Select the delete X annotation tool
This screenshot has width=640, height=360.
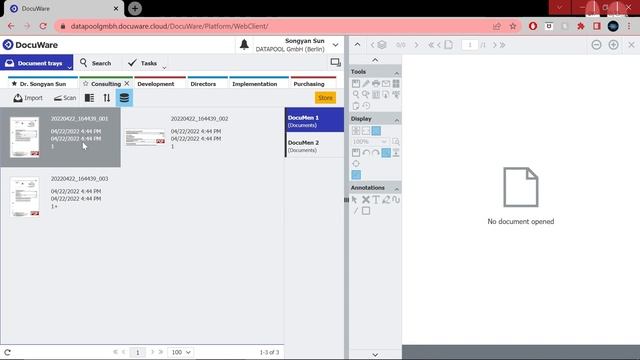click(x=366, y=200)
